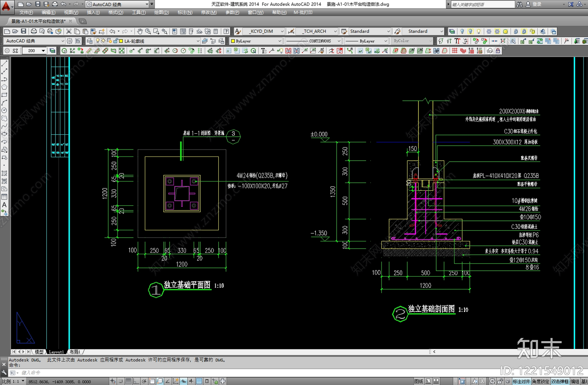Click the Table Style icon before Standard
This screenshot has height=385, width=588.
(x=344, y=31)
